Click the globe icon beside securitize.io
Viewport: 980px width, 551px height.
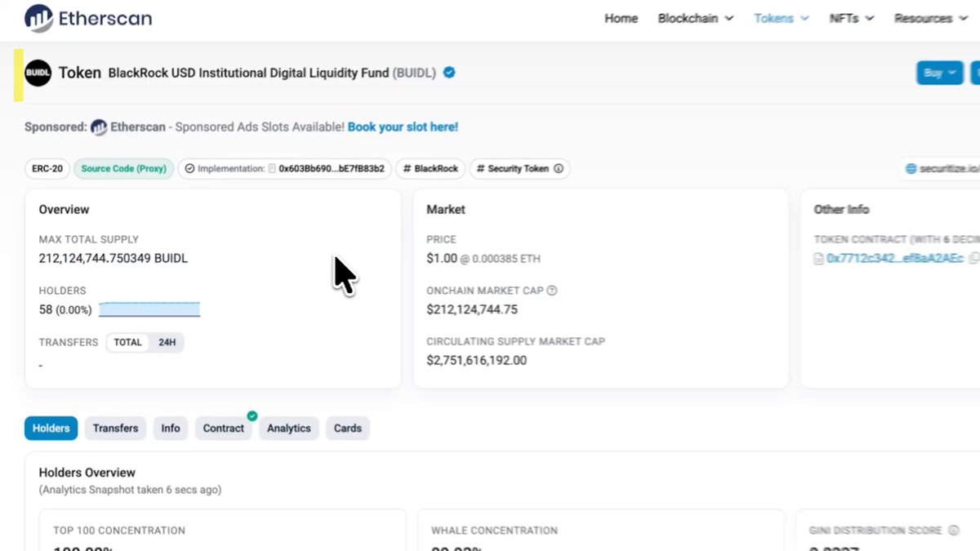point(911,169)
